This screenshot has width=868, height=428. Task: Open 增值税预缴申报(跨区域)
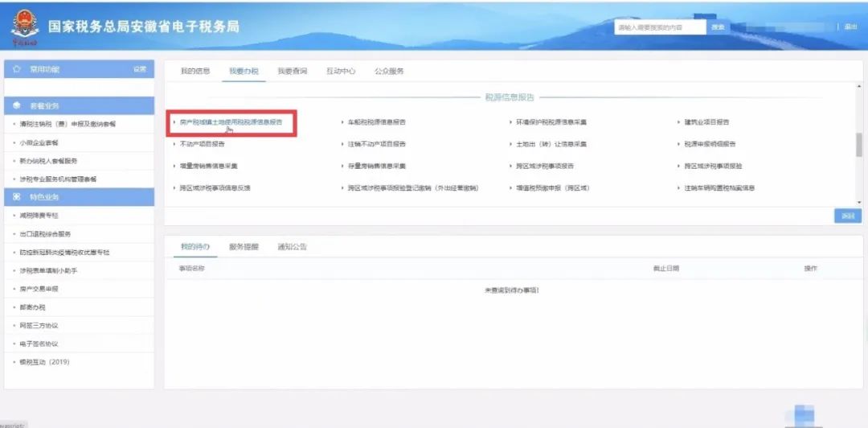coord(552,188)
